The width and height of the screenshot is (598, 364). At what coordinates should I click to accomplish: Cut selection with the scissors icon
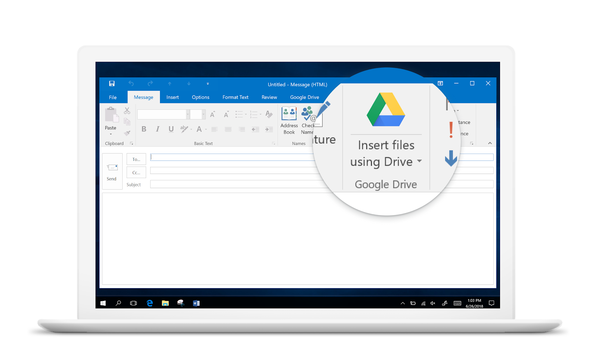pos(127,111)
